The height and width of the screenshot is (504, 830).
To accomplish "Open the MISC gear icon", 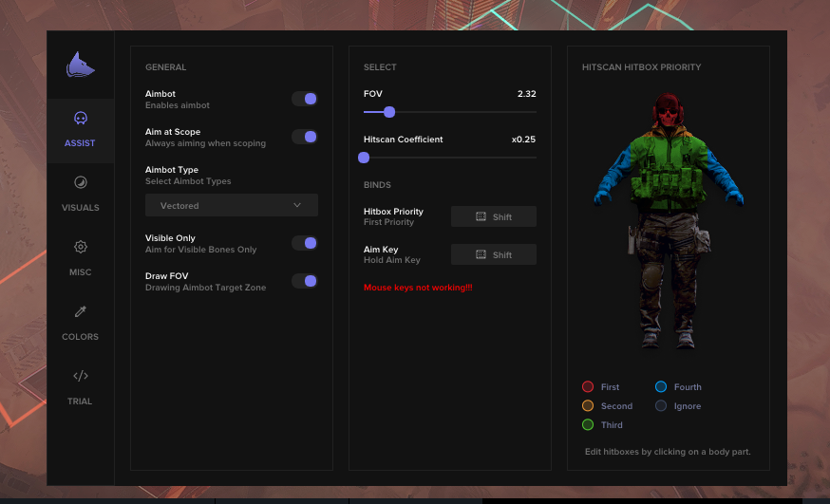I will coord(81,247).
